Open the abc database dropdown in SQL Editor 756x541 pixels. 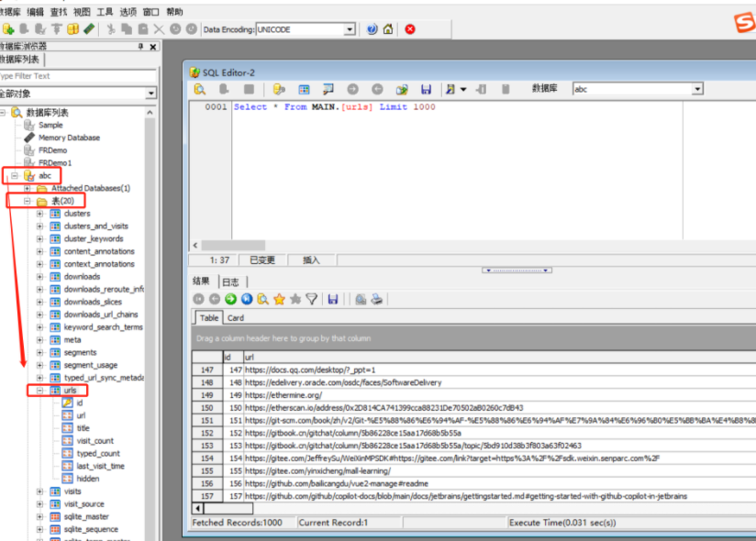pos(697,89)
